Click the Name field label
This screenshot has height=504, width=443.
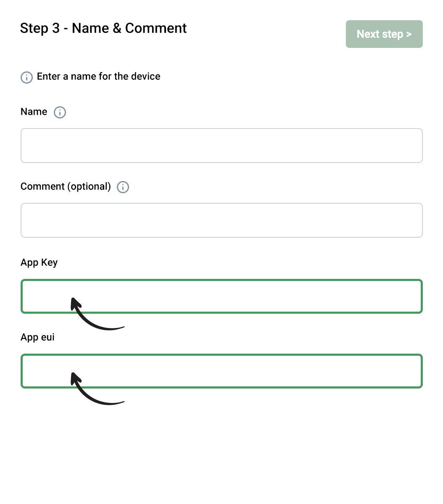[x=34, y=112]
